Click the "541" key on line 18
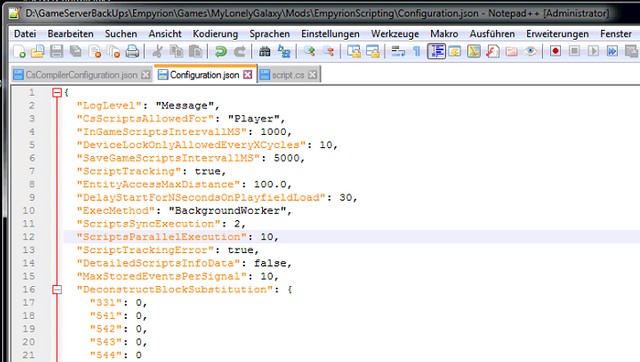The width and height of the screenshot is (640, 362). click(x=106, y=315)
